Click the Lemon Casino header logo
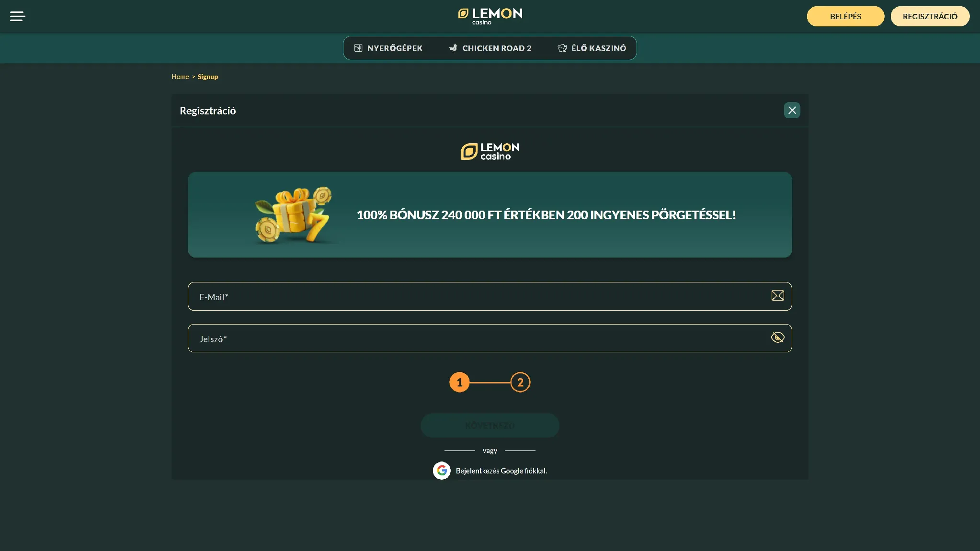This screenshot has height=551, width=980. pos(490,16)
